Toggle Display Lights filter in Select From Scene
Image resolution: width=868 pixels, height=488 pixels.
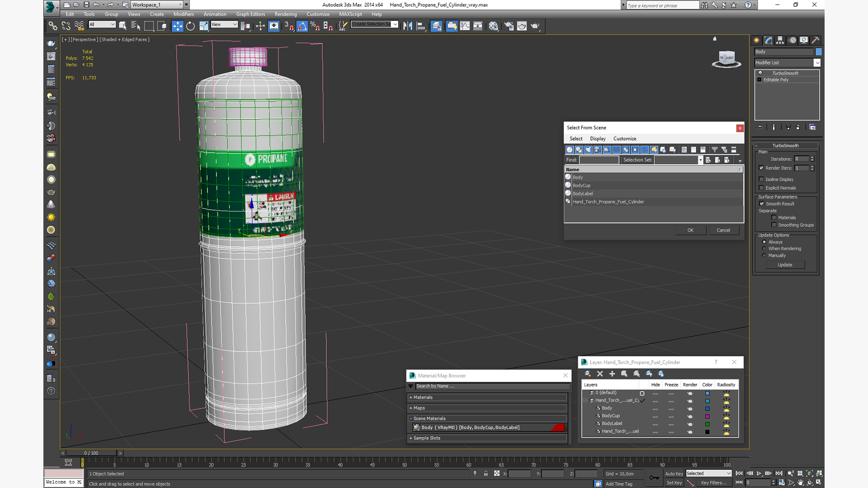coord(588,150)
